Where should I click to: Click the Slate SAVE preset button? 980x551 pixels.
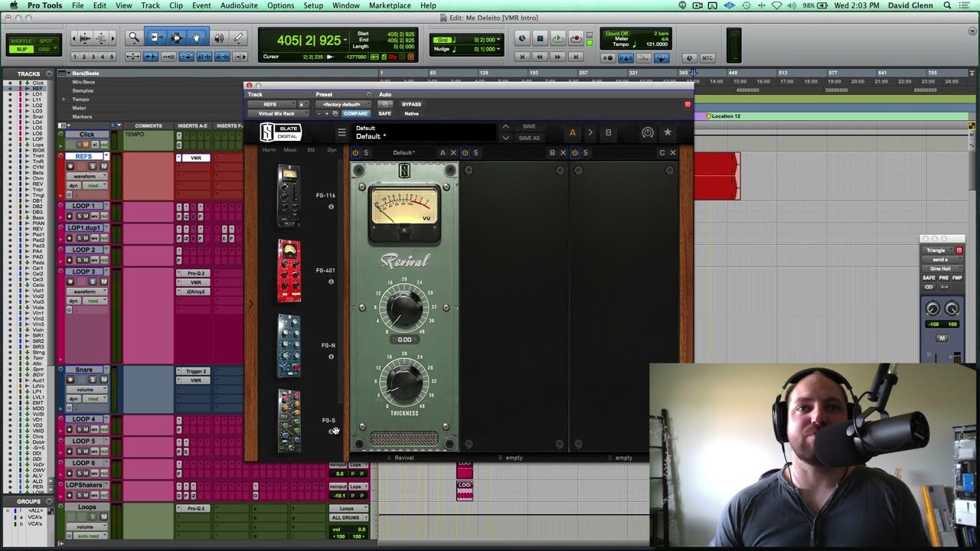529,126
